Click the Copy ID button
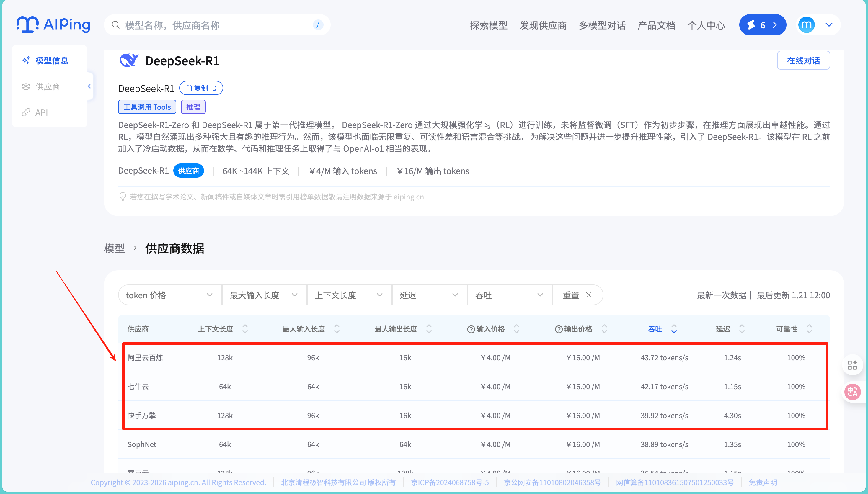Viewport: 868px width, 494px height. (x=201, y=88)
